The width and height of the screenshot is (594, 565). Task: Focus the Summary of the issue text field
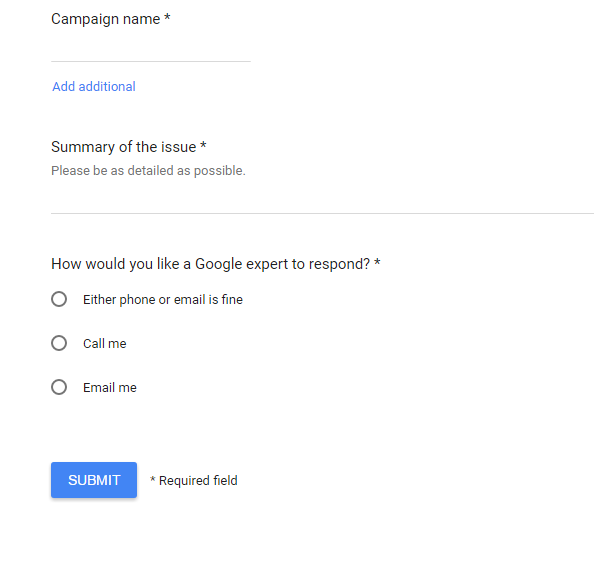(x=322, y=201)
